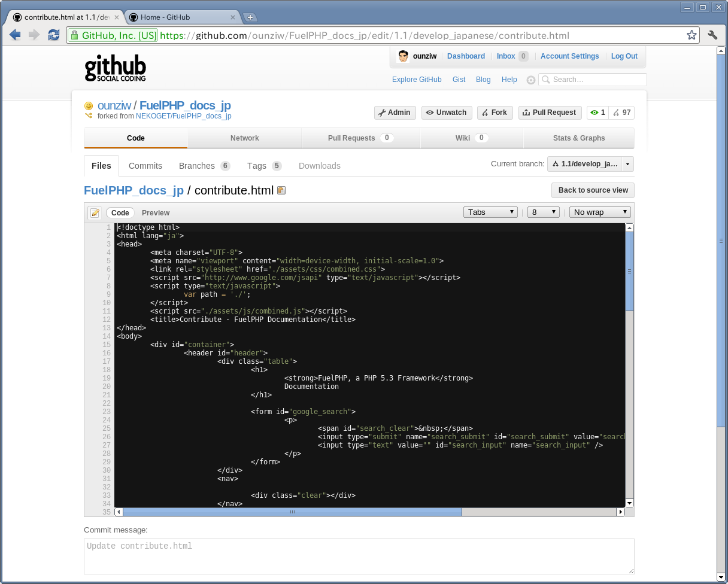Open the No wrap dropdown
728x584 pixels.
[x=600, y=212]
